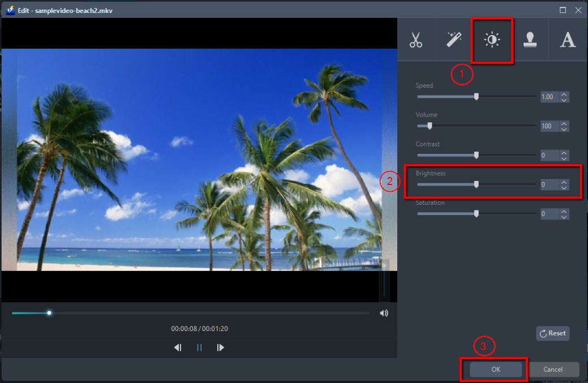Step to the previous frame
The image size is (588, 383).
pyautogui.click(x=177, y=348)
